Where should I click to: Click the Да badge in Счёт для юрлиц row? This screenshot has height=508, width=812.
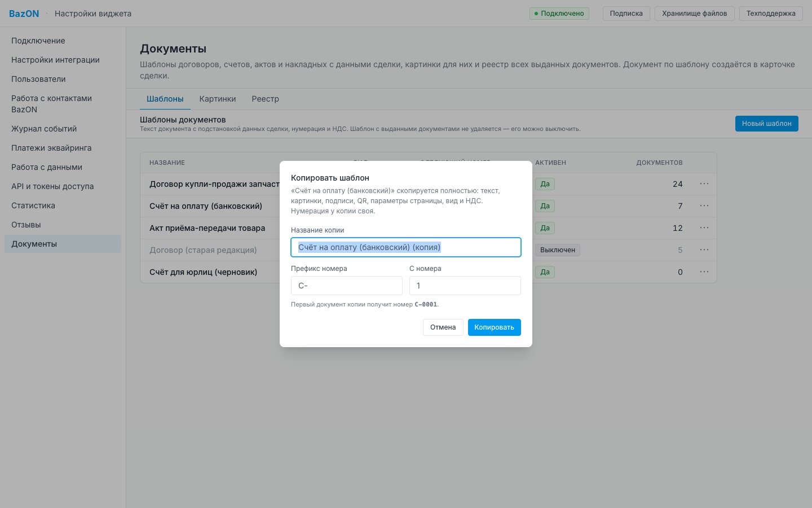tap(545, 272)
